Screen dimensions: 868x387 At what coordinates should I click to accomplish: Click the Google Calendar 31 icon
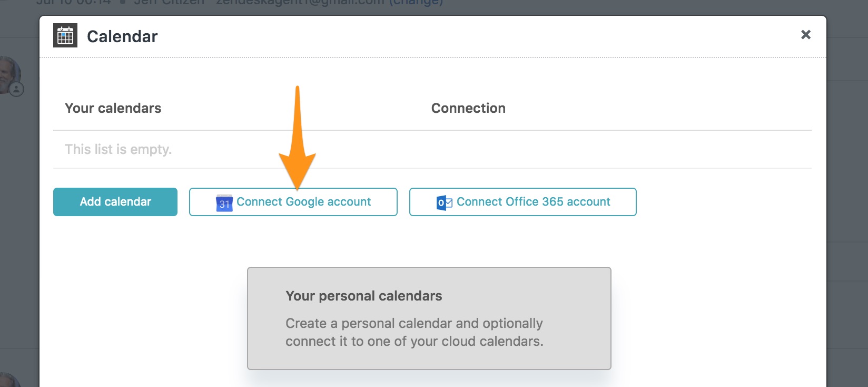click(224, 202)
